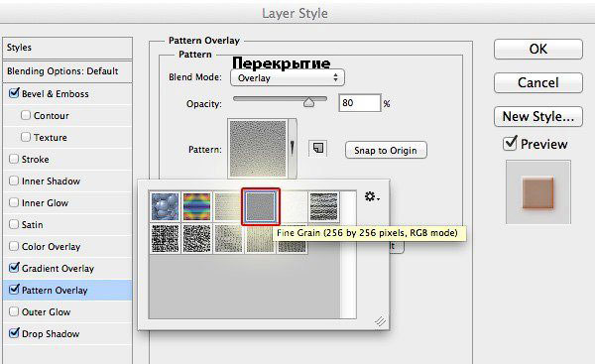Enable the Texture checkbox

(x=26, y=137)
